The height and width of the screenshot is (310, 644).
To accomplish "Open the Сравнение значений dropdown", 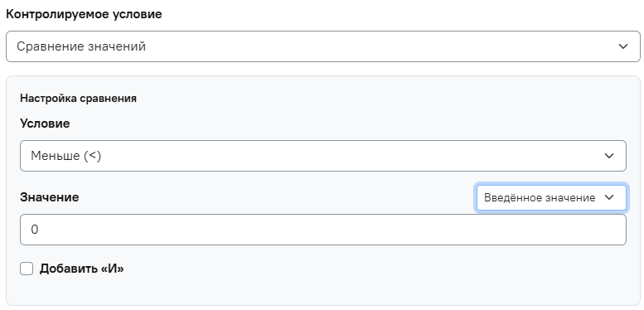I will pyautogui.click(x=322, y=46).
